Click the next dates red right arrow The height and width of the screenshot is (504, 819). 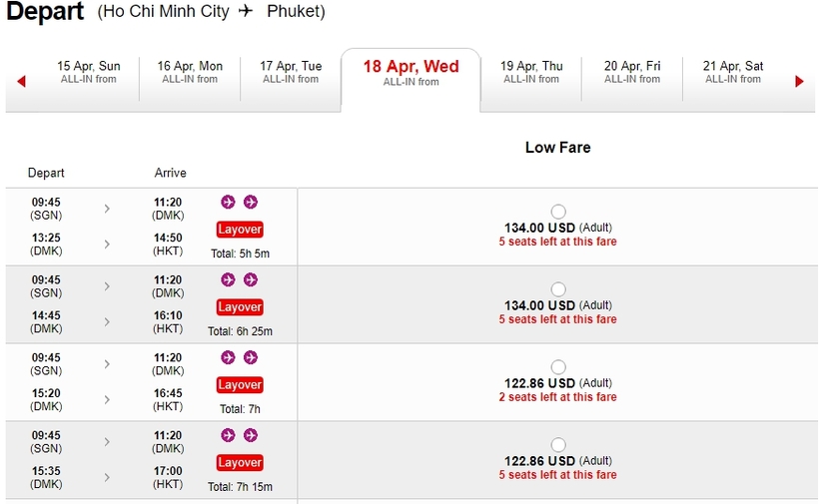[799, 82]
